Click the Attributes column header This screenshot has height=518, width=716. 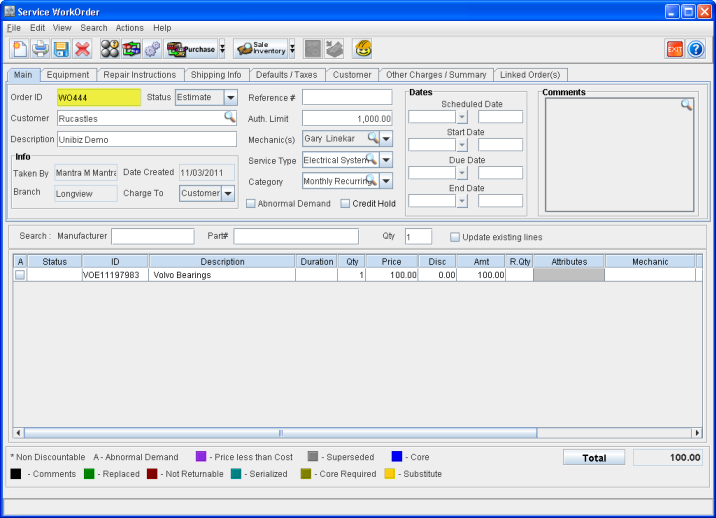[x=569, y=262]
